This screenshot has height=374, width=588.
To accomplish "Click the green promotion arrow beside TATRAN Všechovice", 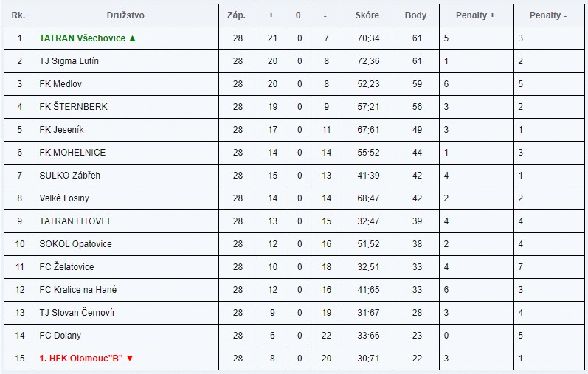I will (133, 38).
